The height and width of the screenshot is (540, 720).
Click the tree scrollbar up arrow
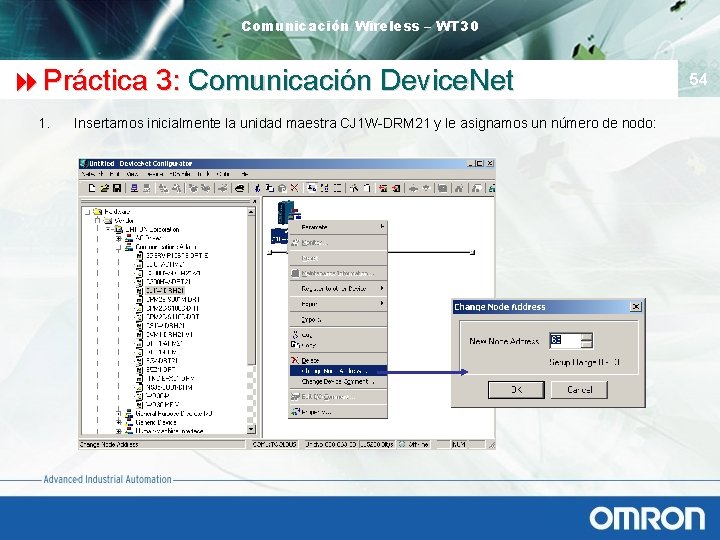click(x=251, y=212)
